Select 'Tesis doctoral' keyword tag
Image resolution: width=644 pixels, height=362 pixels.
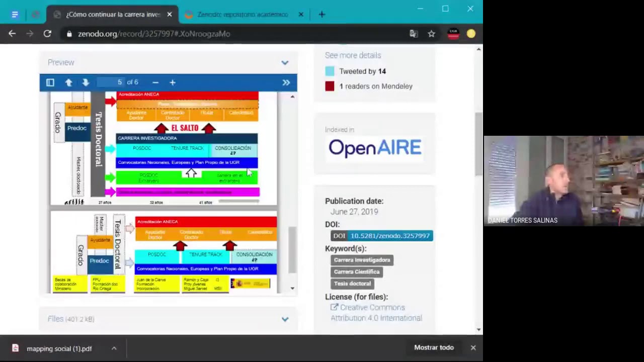click(352, 284)
